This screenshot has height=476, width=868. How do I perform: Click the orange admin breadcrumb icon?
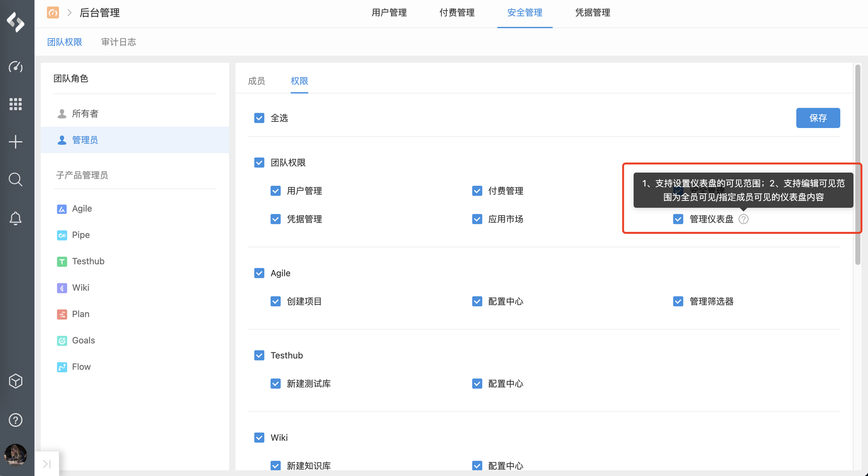[53, 13]
